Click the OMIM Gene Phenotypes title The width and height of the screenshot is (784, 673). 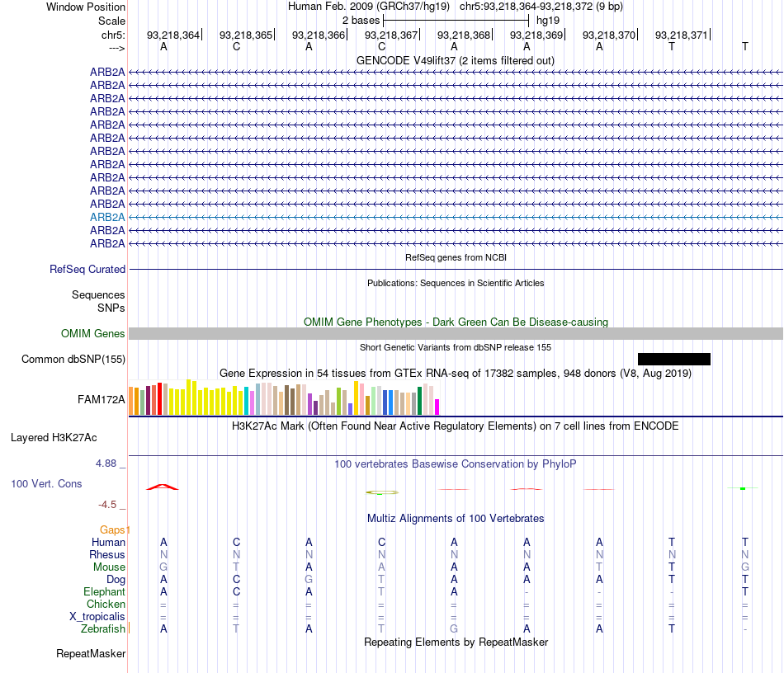pyautogui.click(x=456, y=322)
